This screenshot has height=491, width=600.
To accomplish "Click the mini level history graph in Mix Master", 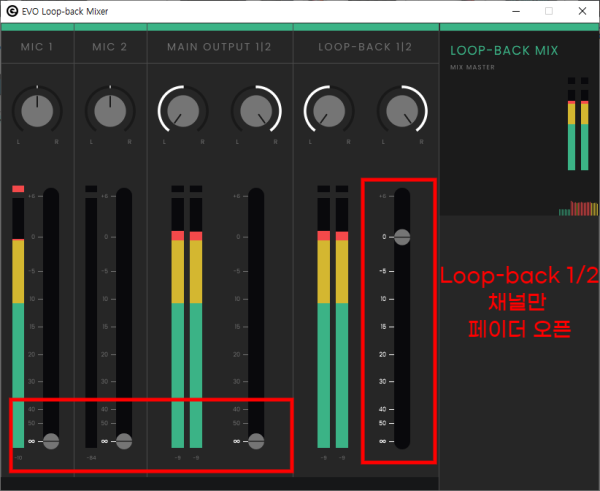I will point(578,208).
